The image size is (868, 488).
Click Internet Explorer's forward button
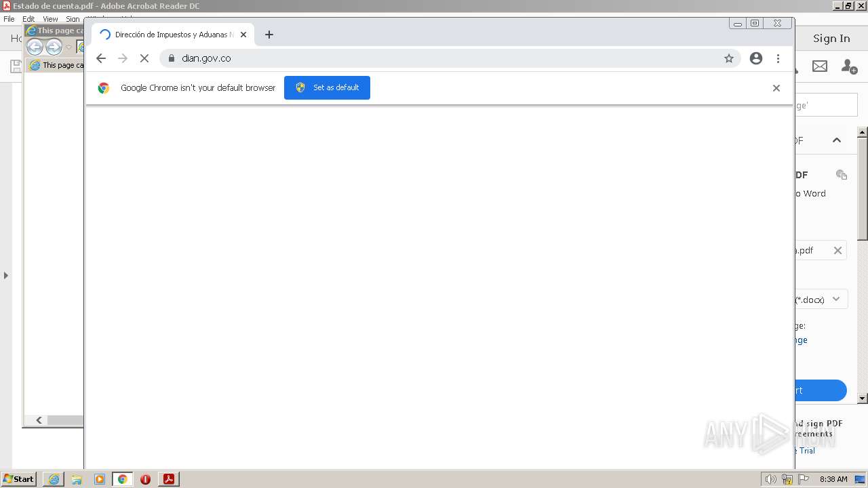[x=54, y=47]
